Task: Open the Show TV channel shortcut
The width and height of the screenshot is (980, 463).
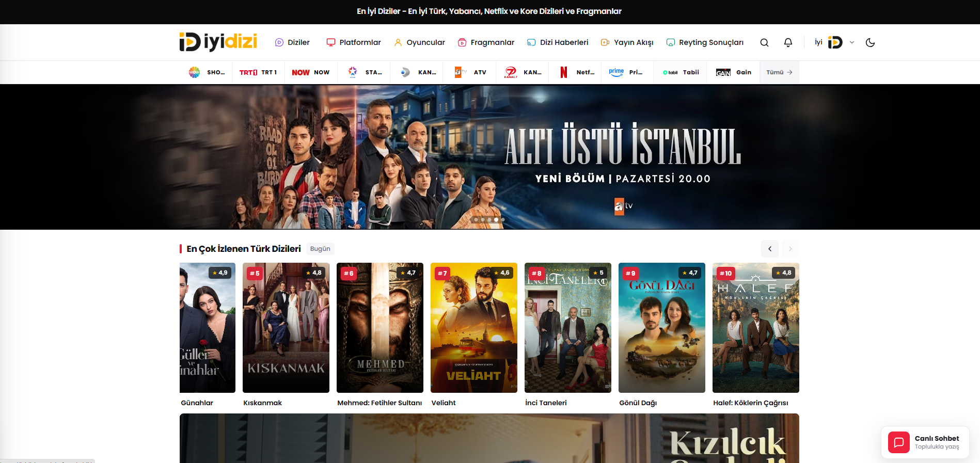Action: pos(206,72)
